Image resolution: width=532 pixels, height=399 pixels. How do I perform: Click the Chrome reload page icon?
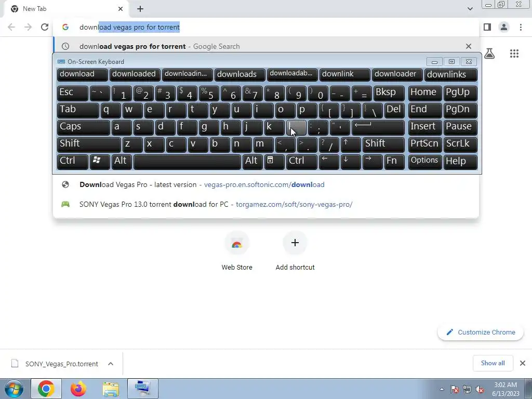pos(45,27)
